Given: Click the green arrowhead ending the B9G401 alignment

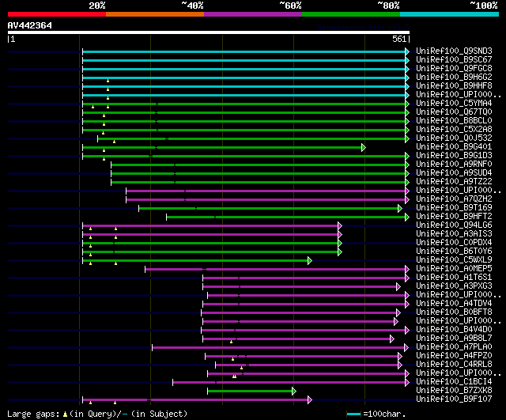Looking at the screenshot, I should [364, 148].
